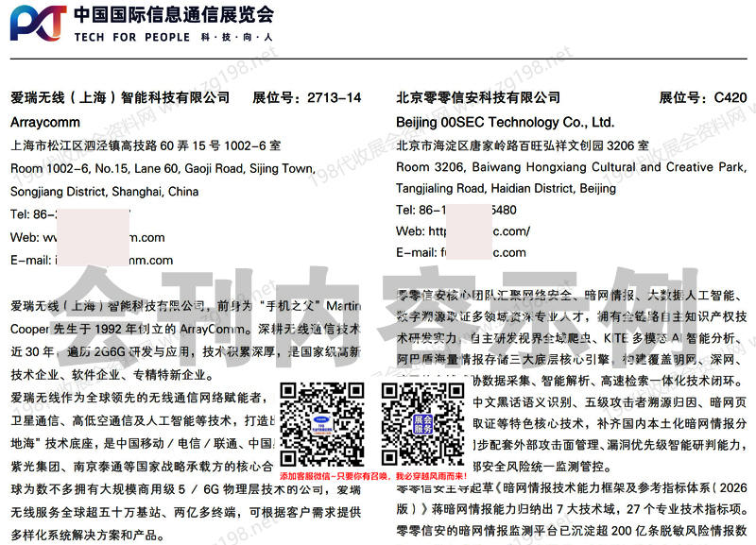Click the 00SEC E-mail address line
The height and width of the screenshot is (545, 756).
461,252
